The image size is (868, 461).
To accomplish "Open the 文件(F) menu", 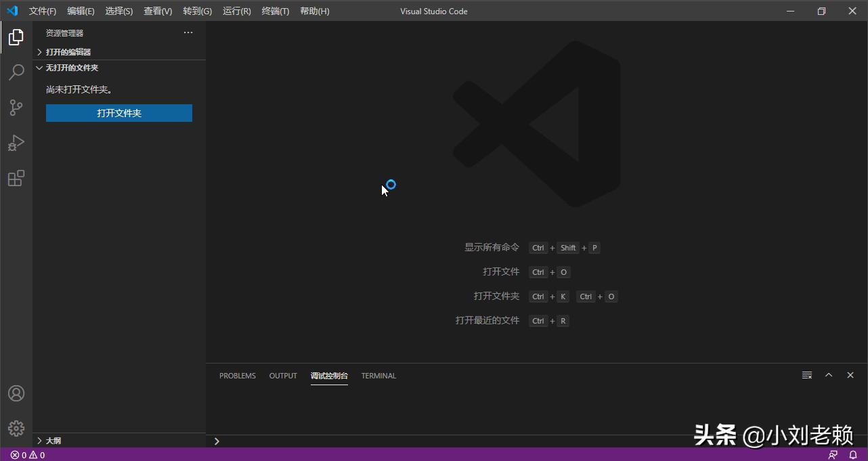I will pyautogui.click(x=42, y=11).
